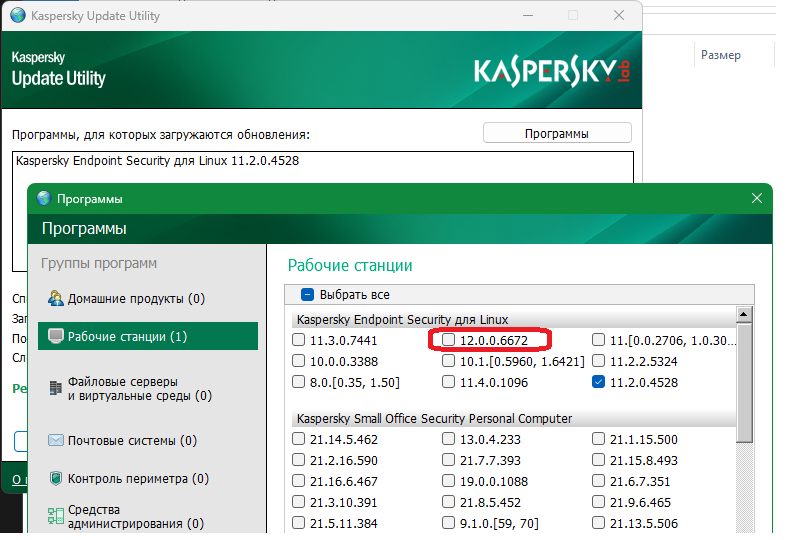The image size is (787, 540).
Task: Click the Средства администрирования icon
Action: [56, 516]
